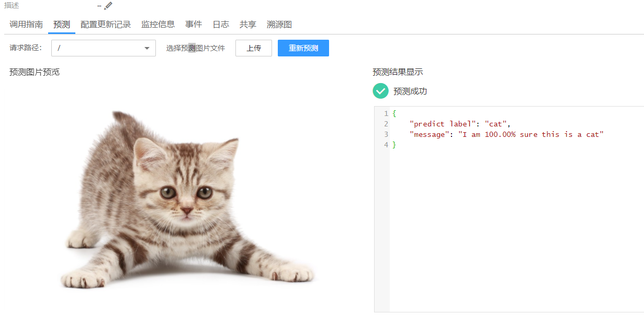Open the 调用指南 tab
This screenshot has height=326, width=644.
pyautogui.click(x=26, y=24)
